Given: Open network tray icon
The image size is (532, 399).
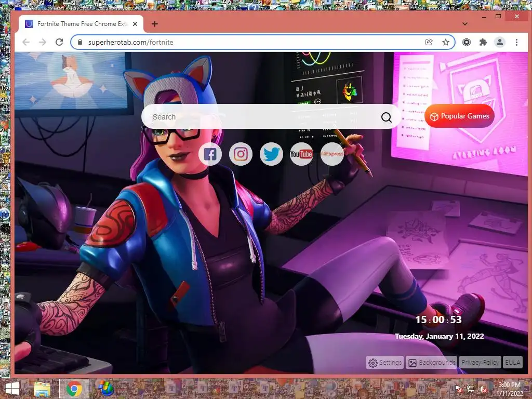Looking at the screenshot, I should click(471, 389).
